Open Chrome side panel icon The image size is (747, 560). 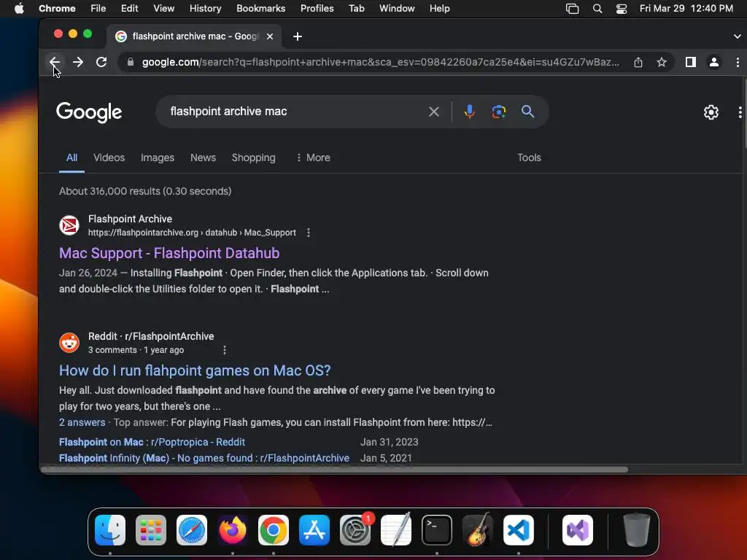point(690,63)
